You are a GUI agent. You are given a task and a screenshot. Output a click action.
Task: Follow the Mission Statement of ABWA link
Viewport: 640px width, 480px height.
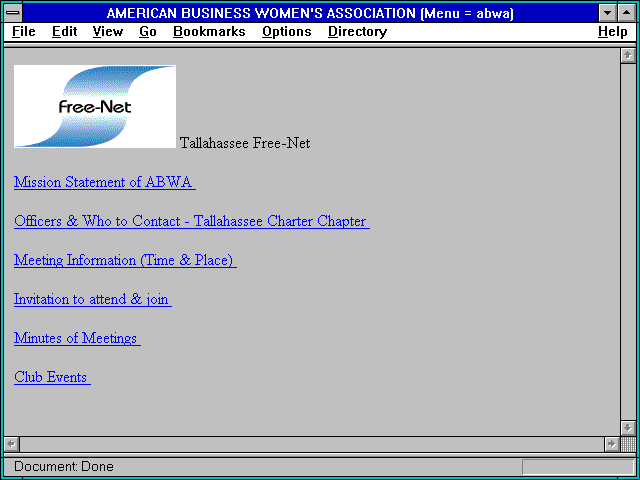(x=105, y=182)
